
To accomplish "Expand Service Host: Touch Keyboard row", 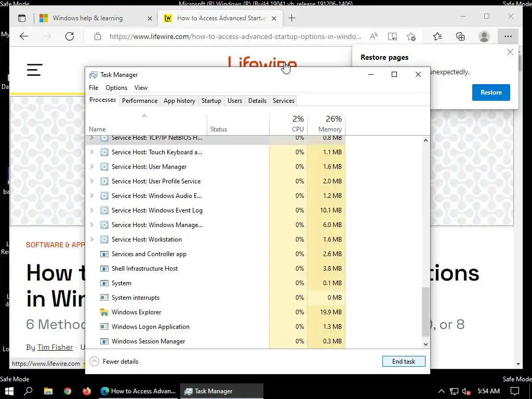I will tap(91, 152).
